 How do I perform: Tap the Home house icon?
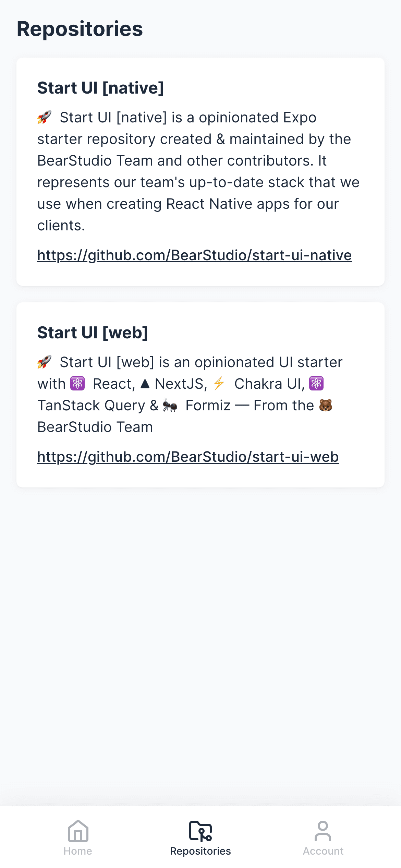point(78,831)
